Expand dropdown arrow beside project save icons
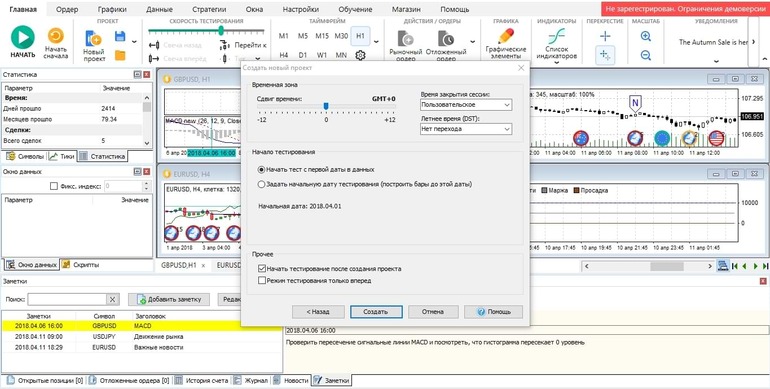The image size is (770, 389). (x=134, y=42)
